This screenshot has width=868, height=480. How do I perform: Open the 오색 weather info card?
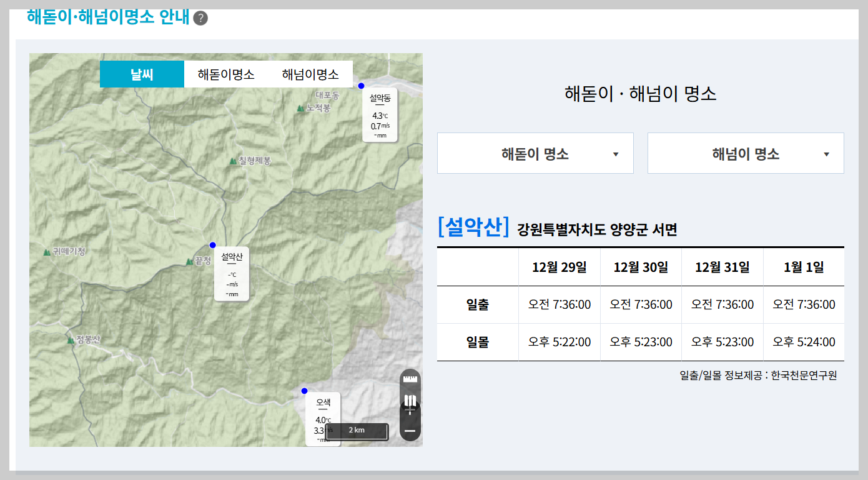[323, 419]
